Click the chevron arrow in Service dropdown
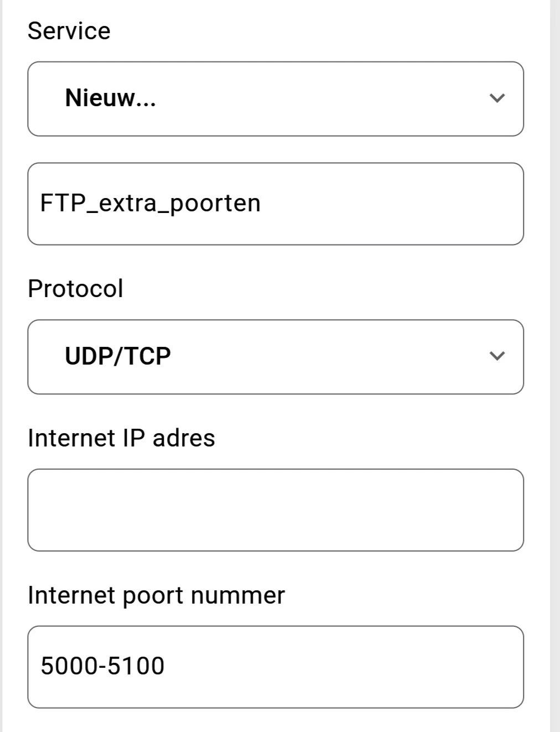 tap(497, 98)
